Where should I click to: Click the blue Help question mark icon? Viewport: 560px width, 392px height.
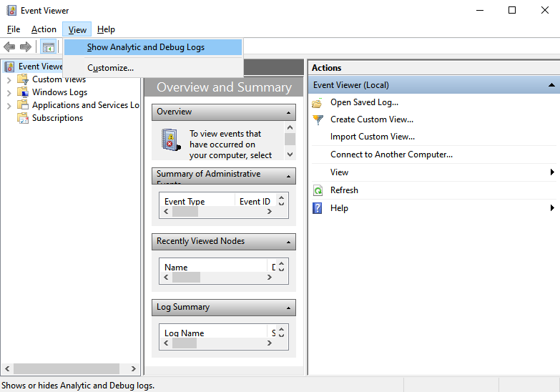pos(317,208)
